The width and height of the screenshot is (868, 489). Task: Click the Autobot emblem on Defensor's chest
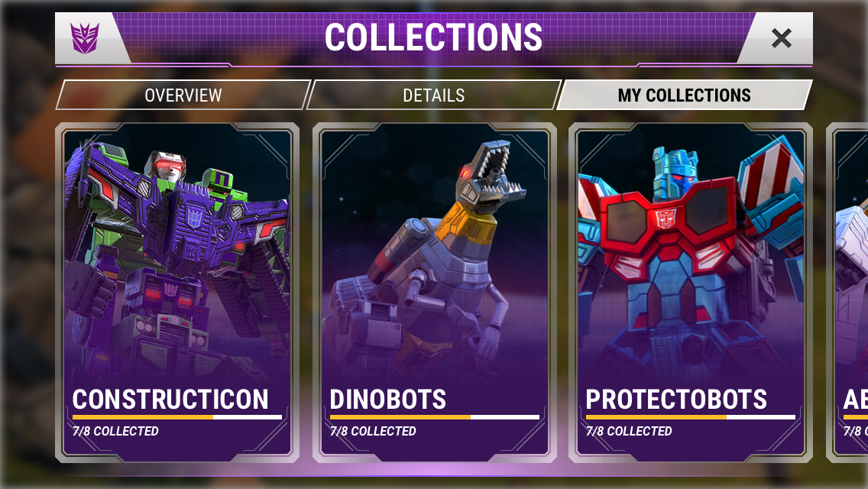point(666,219)
